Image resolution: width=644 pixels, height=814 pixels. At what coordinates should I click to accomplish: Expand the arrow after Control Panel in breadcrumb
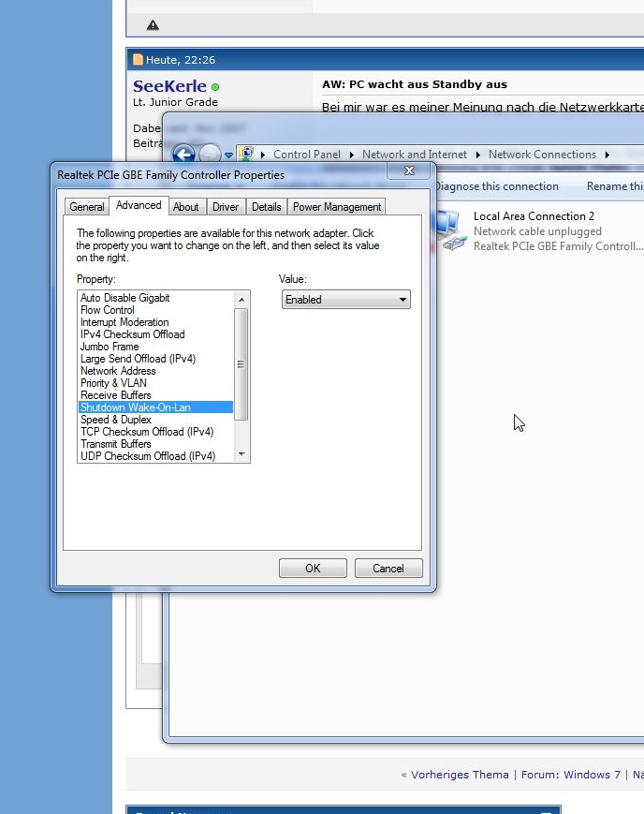click(352, 155)
